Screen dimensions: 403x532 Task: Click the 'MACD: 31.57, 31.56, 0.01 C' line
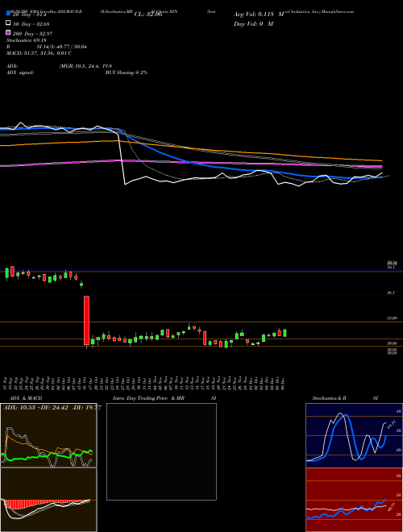point(39,53)
